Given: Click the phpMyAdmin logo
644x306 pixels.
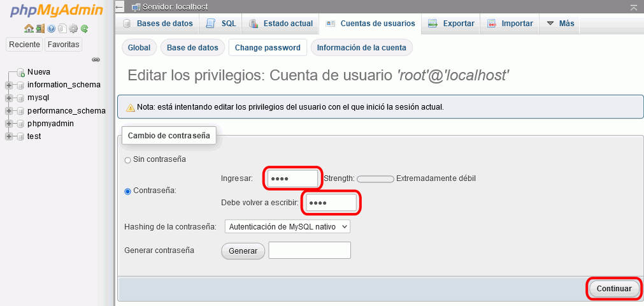Looking at the screenshot, I should click(x=57, y=11).
